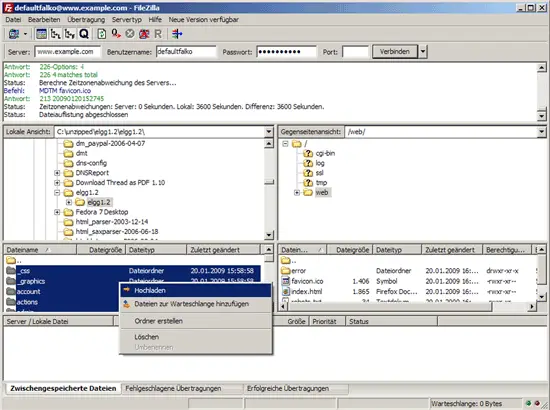Open the Hilfe menu

[155, 20]
